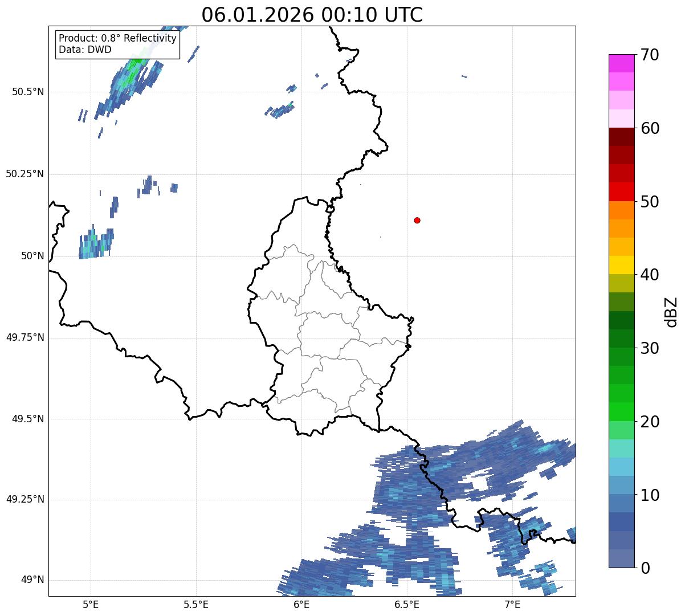Click the Product: 0.8° Reflectivity label
This screenshot has height=616, width=685.
pos(118,38)
